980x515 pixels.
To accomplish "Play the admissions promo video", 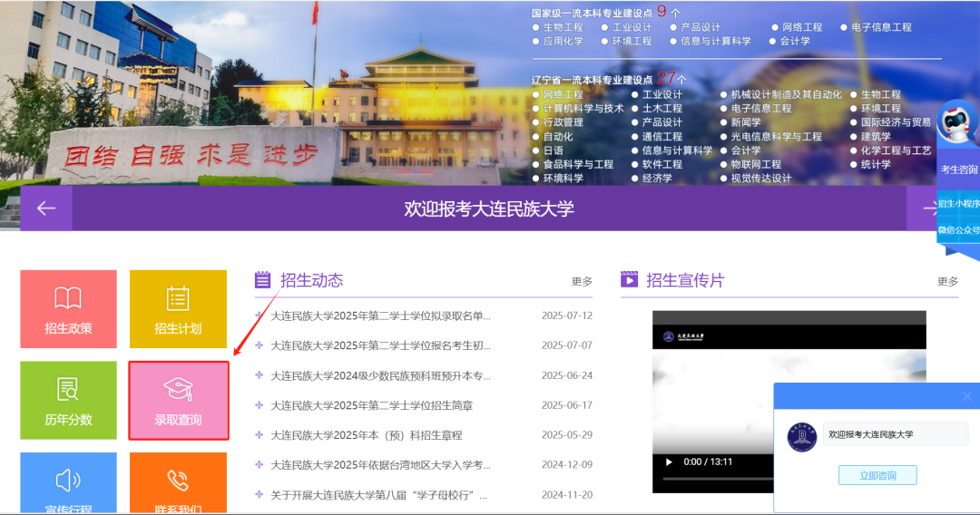I will pos(669,462).
